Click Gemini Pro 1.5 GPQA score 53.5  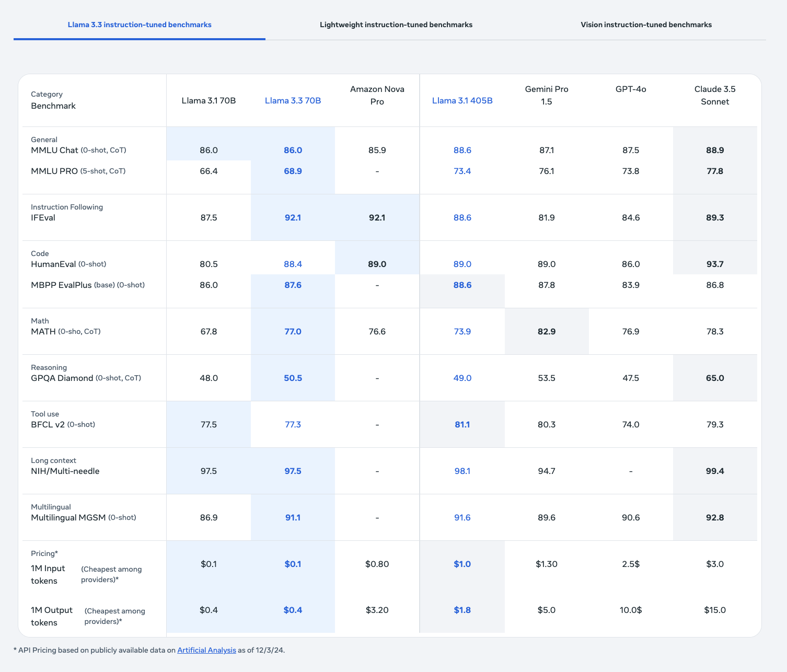(546, 378)
